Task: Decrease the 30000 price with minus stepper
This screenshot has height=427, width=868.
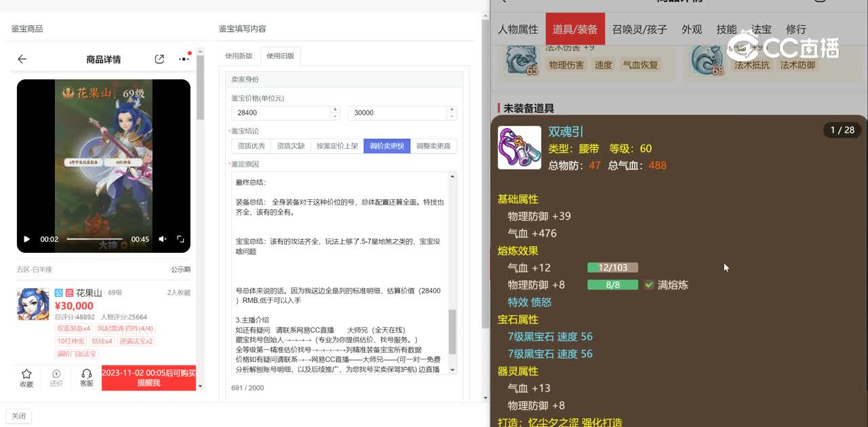Action: (x=452, y=117)
